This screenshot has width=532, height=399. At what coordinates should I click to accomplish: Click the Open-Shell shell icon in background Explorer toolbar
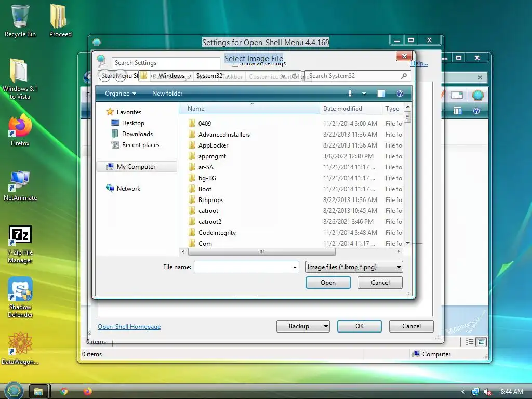477,96
